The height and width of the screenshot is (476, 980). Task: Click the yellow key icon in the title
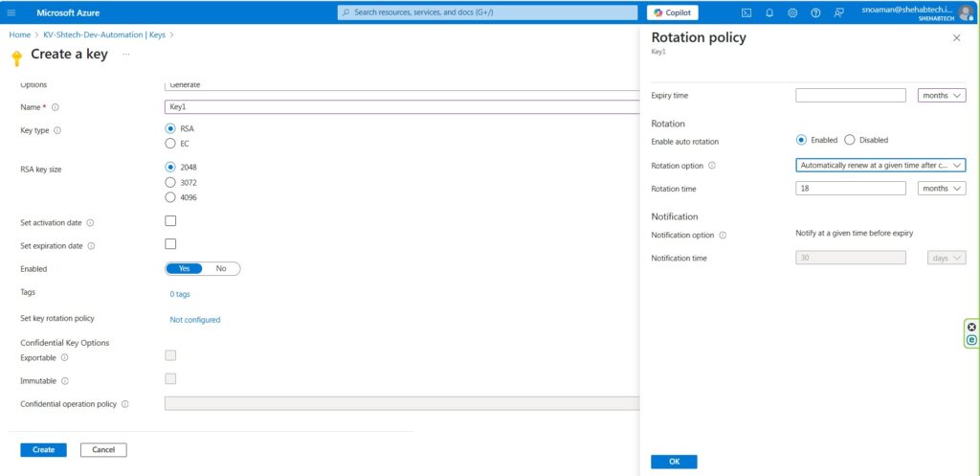[x=17, y=57]
